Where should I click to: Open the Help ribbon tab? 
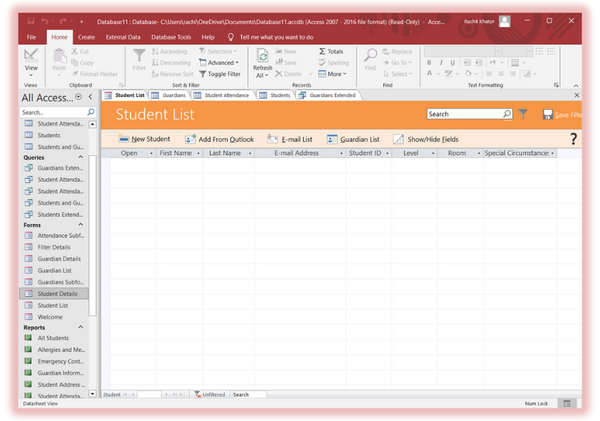click(208, 37)
